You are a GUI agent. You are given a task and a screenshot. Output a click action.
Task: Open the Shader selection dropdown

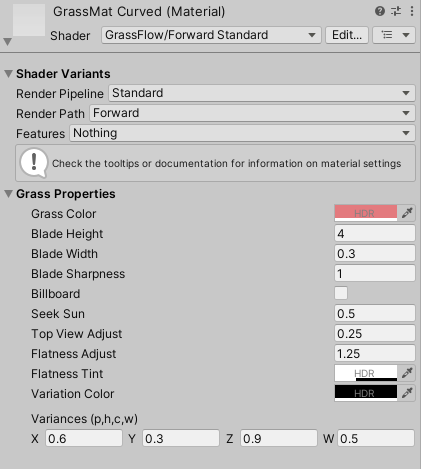[211, 35]
